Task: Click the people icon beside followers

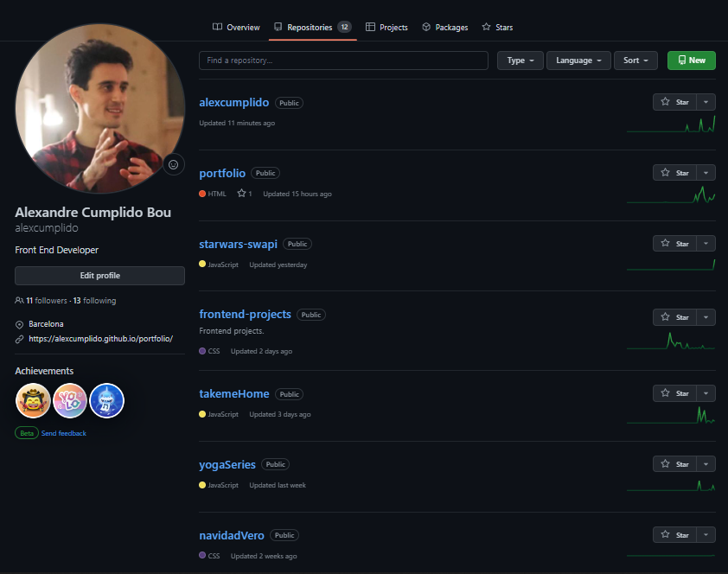Action: point(19,301)
